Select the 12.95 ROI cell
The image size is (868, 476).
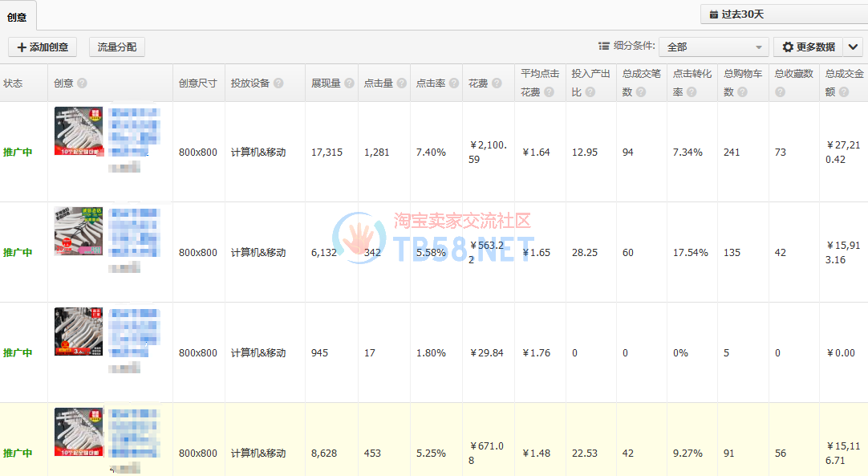585,152
